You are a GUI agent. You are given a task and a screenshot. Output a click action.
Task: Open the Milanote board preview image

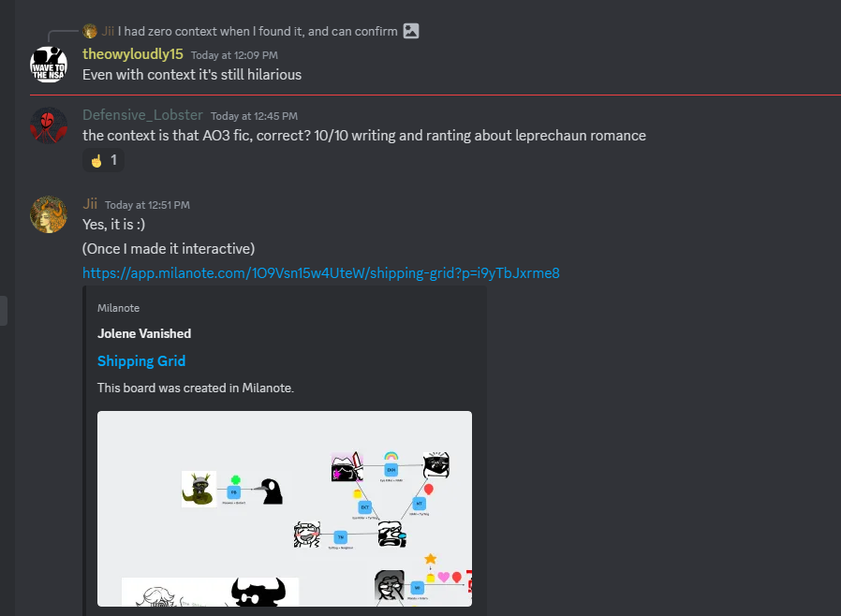pos(285,508)
